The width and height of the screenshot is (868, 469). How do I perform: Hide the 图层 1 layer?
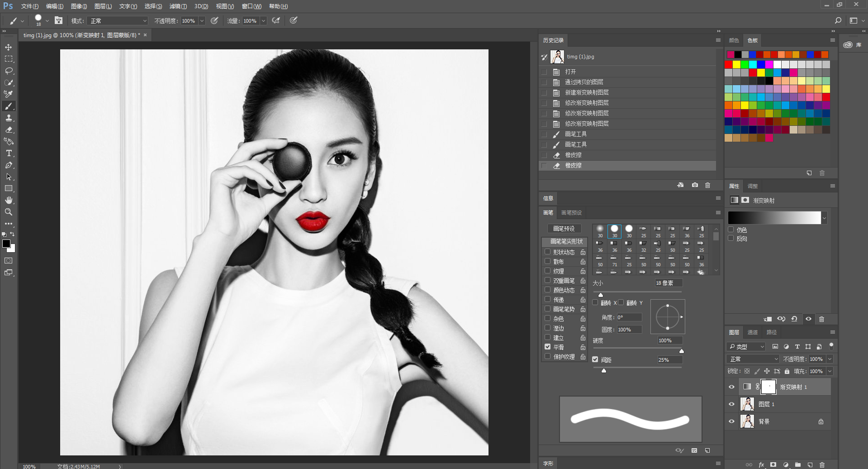pyautogui.click(x=731, y=404)
